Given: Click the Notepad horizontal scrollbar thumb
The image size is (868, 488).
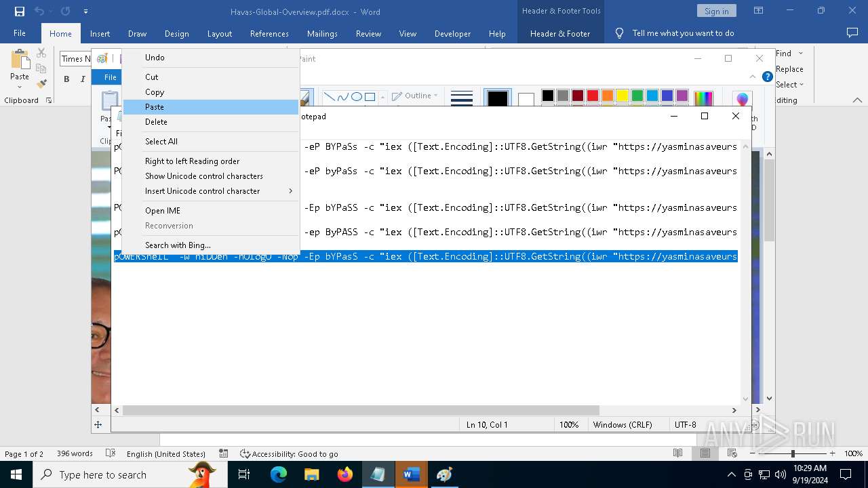Looking at the screenshot, I should click(x=361, y=410).
